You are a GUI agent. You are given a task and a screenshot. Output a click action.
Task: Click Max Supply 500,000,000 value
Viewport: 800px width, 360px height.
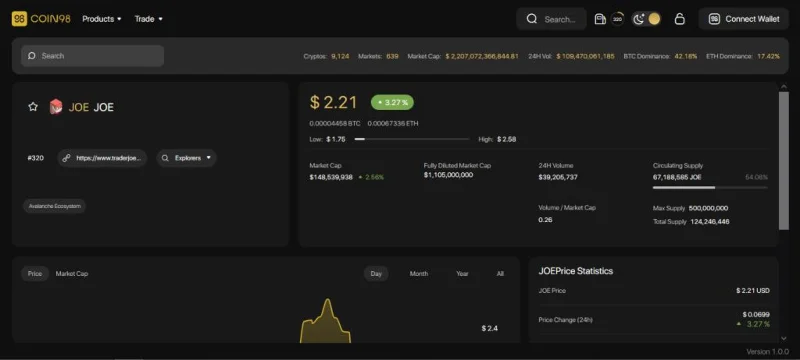(x=708, y=208)
